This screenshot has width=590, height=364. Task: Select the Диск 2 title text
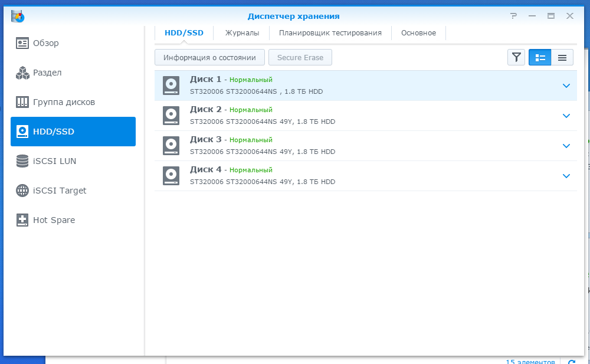(205, 110)
